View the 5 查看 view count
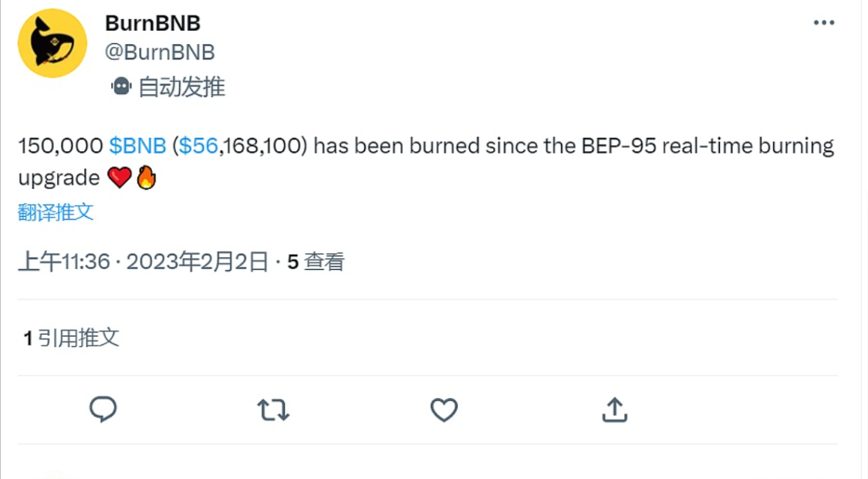Image resolution: width=868 pixels, height=479 pixels. [x=316, y=262]
